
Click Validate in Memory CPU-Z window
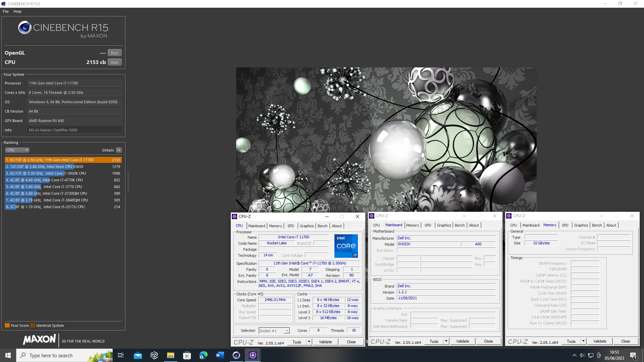coord(600,341)
